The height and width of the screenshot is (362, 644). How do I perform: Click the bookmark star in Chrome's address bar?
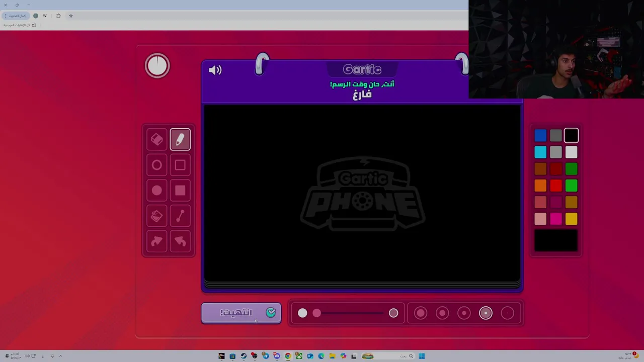click(71, 16)
